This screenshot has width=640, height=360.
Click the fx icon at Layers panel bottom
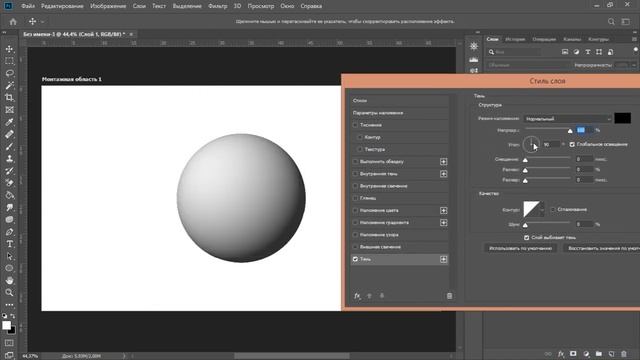(561, 354)
